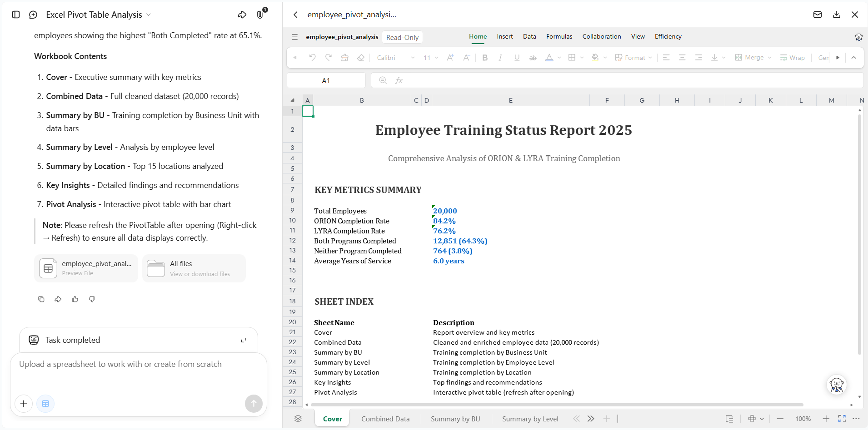This screenshot has height=430, width=868.
Task: Open employee_pivot_anal... Preview File card
Action: pos(86,268)
